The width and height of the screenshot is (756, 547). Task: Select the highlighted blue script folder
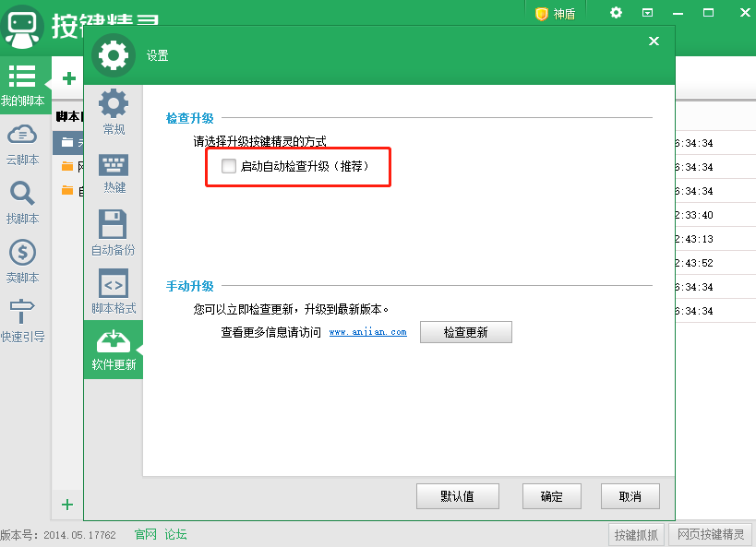68,142
